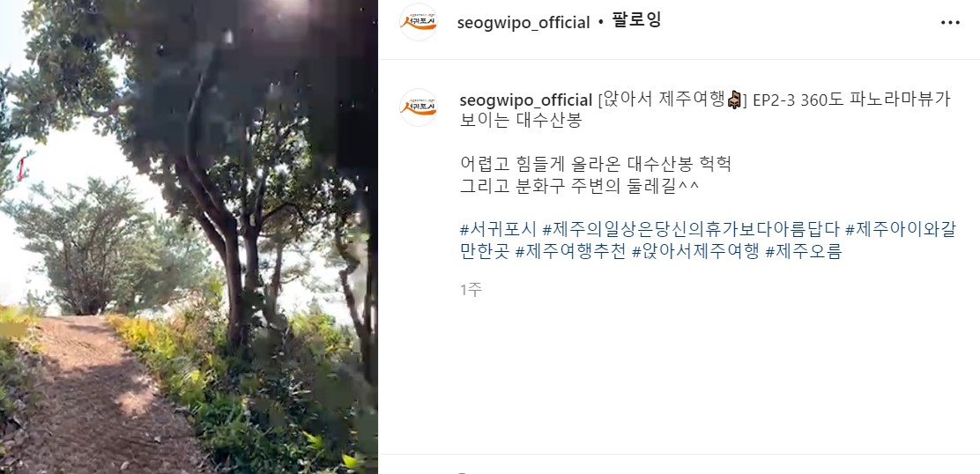
Task: Toggle the 팔로잉 following button
Action: pyautogui.click(x=636, y=21)
